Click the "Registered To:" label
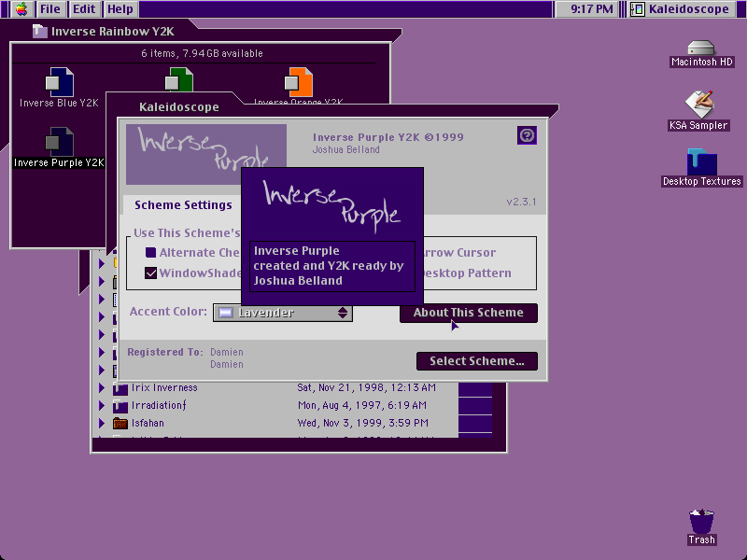747x560 pixels. pos(165,352)
